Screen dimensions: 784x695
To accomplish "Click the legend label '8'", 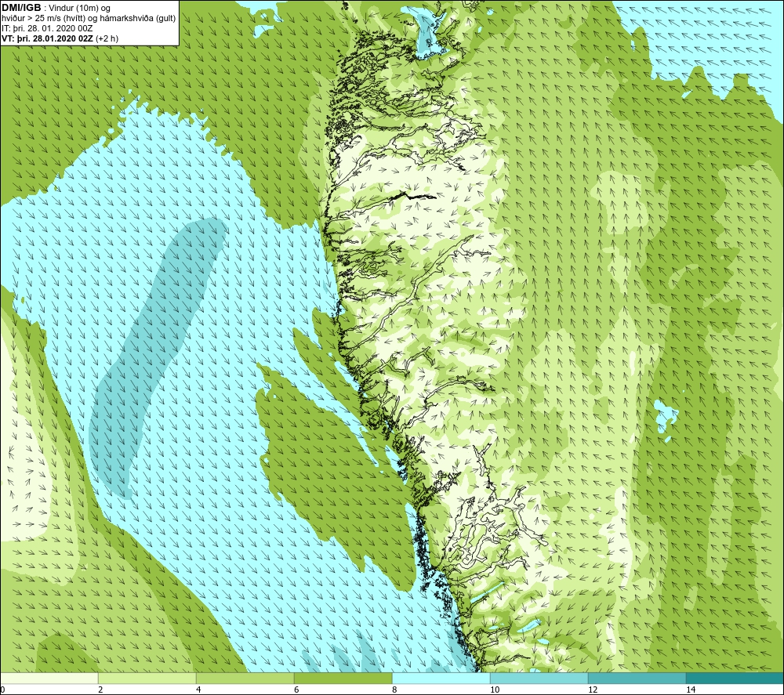I will click(394, 690).
